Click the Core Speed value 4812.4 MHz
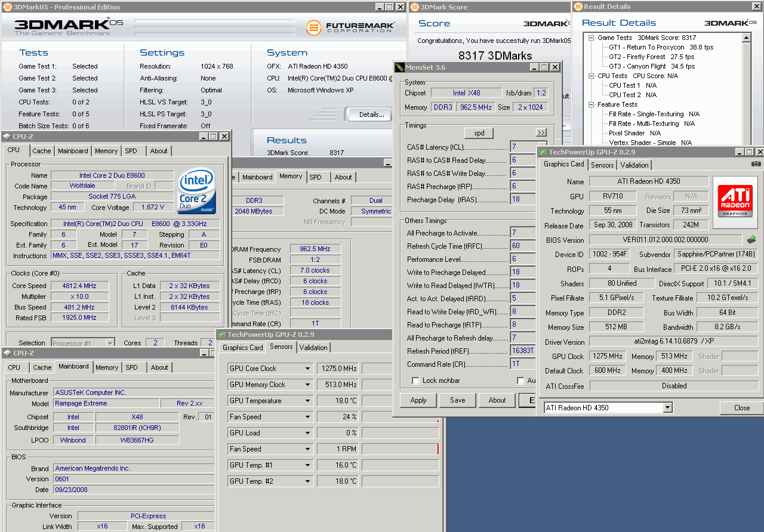This screenshot has width=764, height=532. (x=79, y=286)
